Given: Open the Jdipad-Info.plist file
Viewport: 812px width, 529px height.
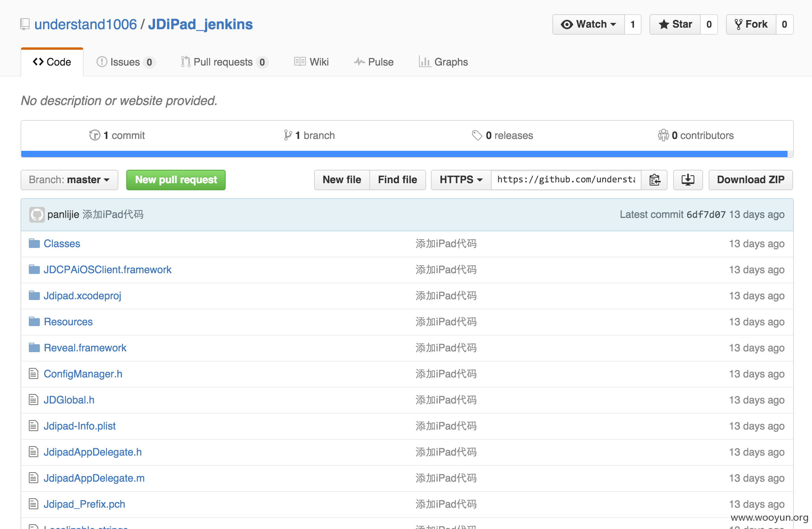Looking at the screenshot, I should (x=80, y=426).
